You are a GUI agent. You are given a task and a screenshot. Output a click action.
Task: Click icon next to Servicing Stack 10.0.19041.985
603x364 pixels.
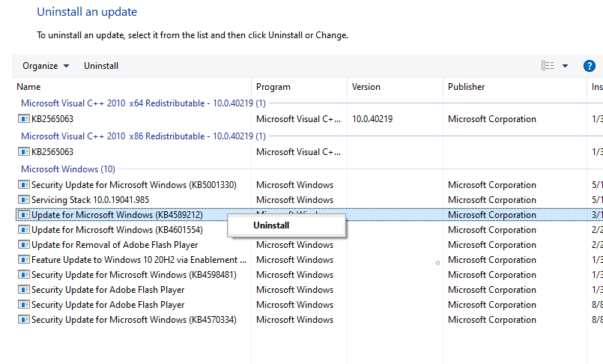tap(24, 200)
